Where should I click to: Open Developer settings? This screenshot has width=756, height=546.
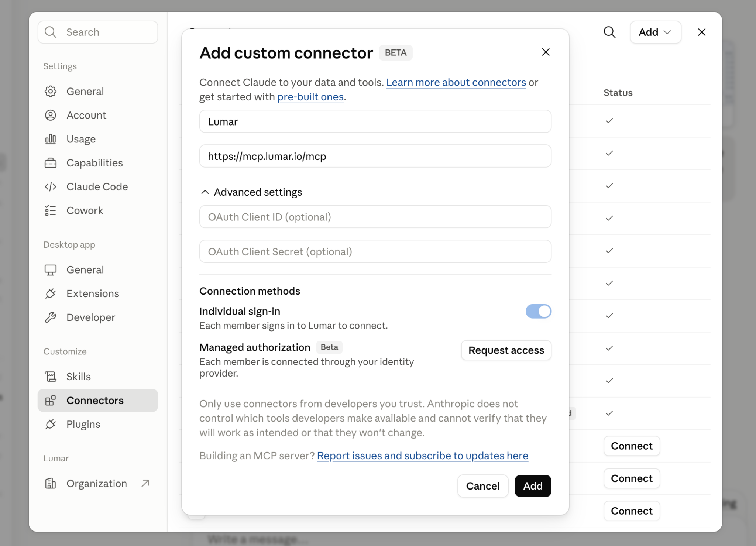[x=98, y=317]
